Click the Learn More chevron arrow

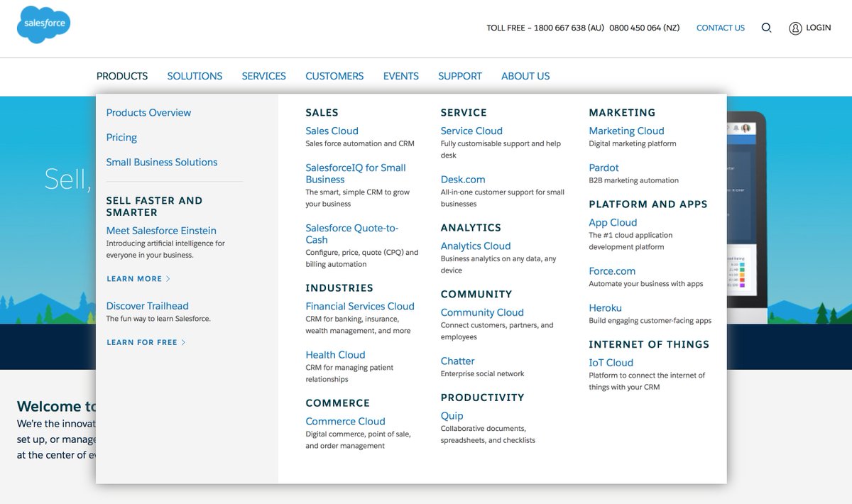coord(168,279)
